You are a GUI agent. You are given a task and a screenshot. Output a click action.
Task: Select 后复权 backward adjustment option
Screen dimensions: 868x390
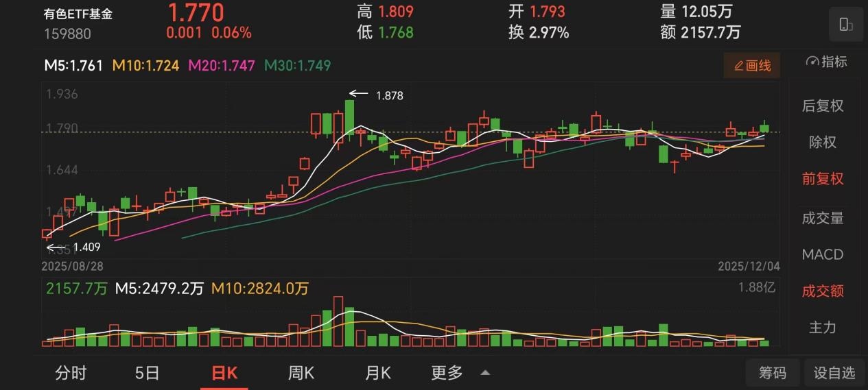[823, 106]
